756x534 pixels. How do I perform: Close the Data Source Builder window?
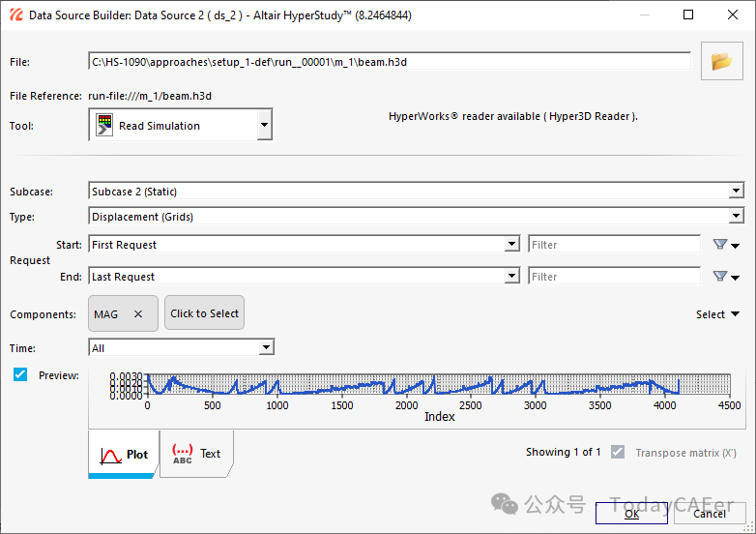(733, 15)
